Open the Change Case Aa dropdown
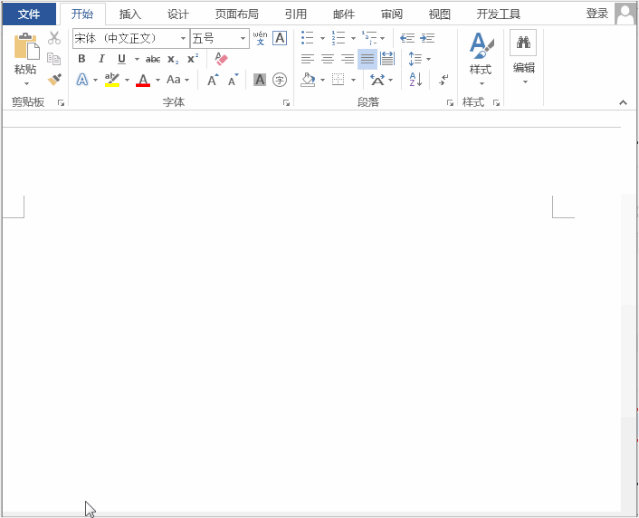The width and height of the screenshot is (639, 518). [x=178, y=79]
